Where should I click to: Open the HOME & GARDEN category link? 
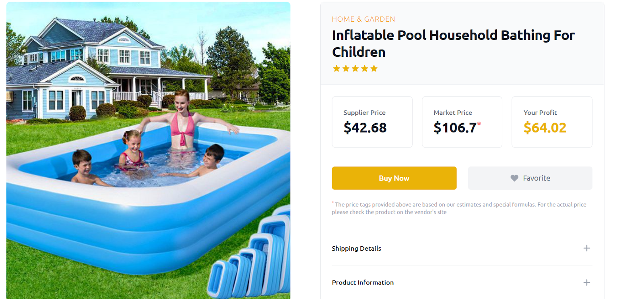[363, 19]
